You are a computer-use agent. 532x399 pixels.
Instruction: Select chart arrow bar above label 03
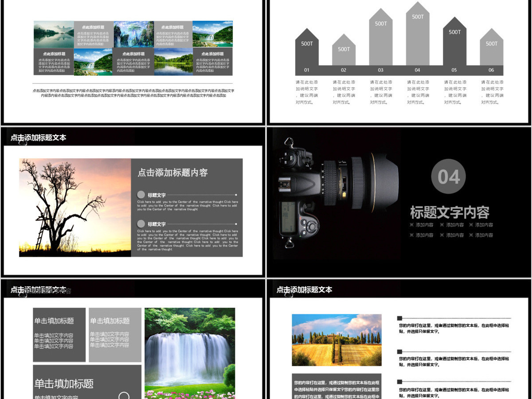click(381, 37)
